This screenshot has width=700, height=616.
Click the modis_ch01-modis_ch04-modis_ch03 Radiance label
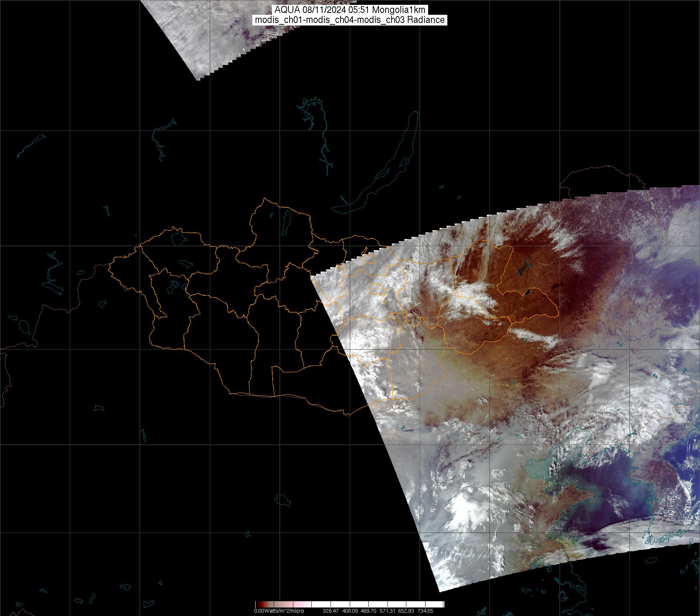(x=350, y=20)
